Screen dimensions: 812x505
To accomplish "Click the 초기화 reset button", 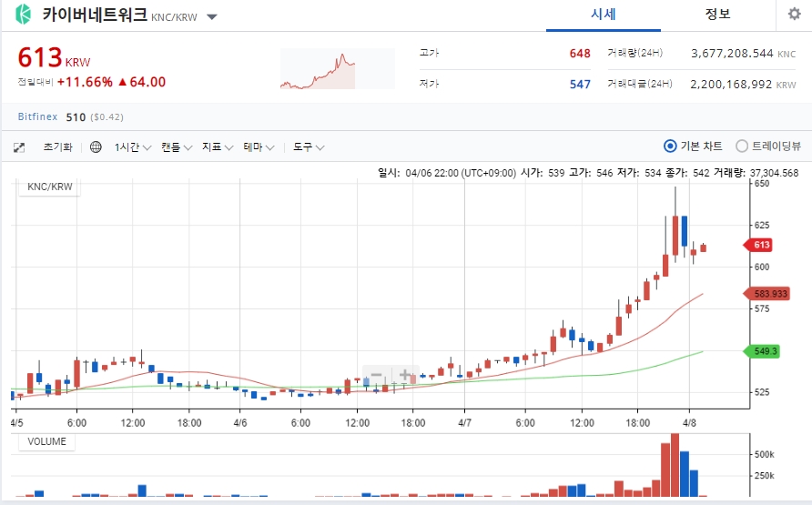I will click(x=58, y=146).
